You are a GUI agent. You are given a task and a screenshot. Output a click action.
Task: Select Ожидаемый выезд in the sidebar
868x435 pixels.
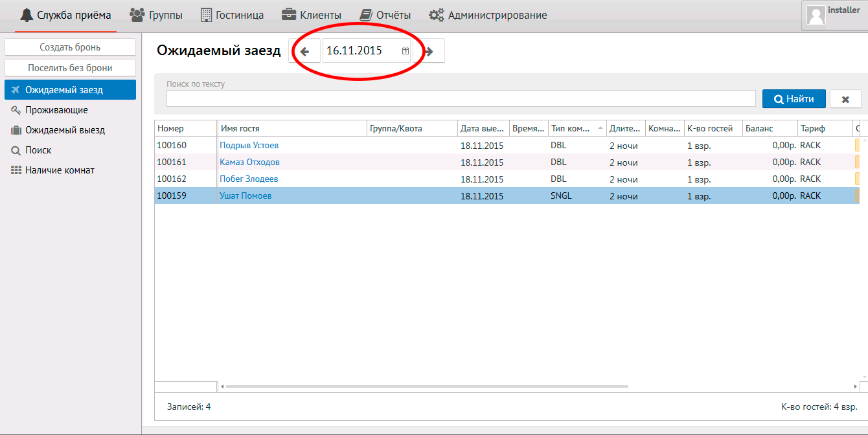65,130
